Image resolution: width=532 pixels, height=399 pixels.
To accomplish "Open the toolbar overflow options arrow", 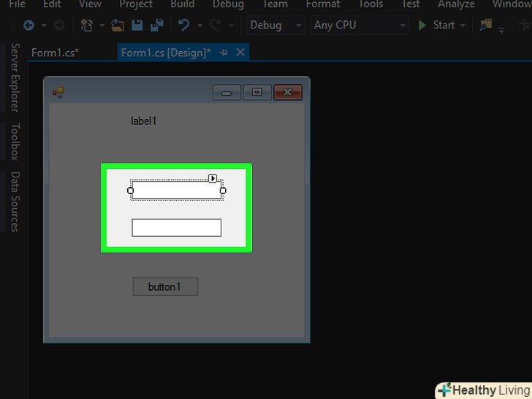I will [501, 30].
